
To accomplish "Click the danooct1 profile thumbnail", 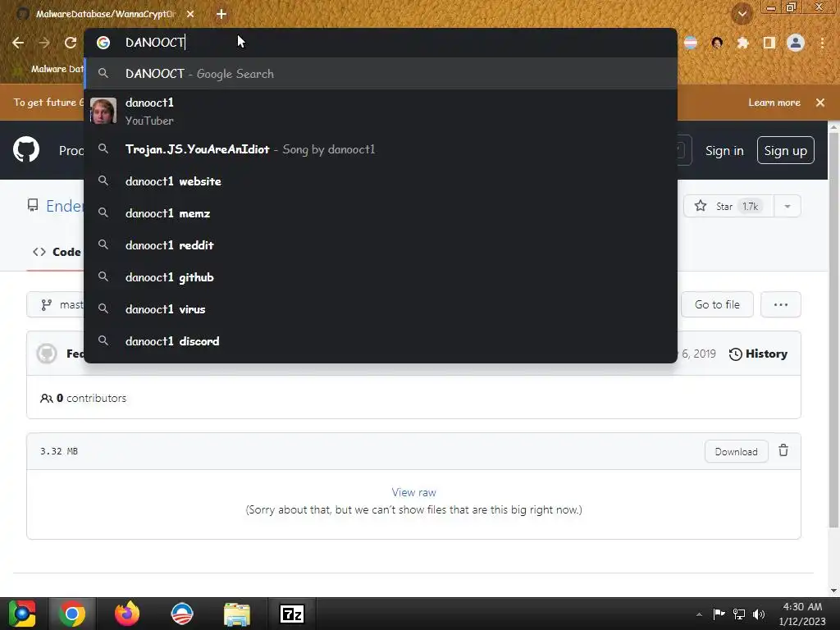I will point(103,111).
